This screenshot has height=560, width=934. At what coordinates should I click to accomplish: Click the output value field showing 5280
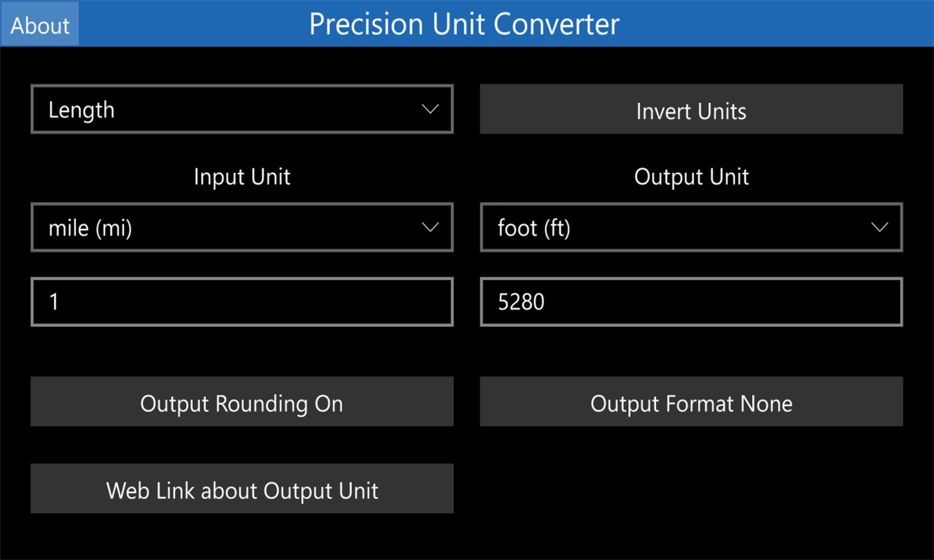(x=691, y=301)
